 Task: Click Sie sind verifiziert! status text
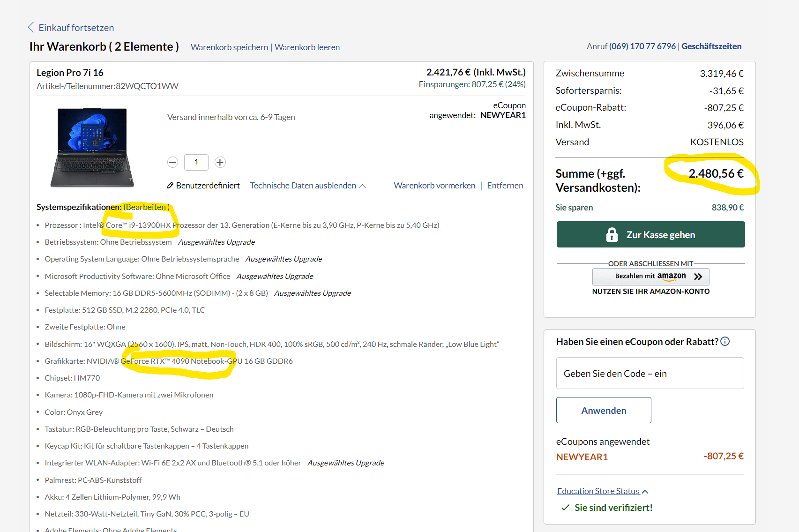(613, 508)
